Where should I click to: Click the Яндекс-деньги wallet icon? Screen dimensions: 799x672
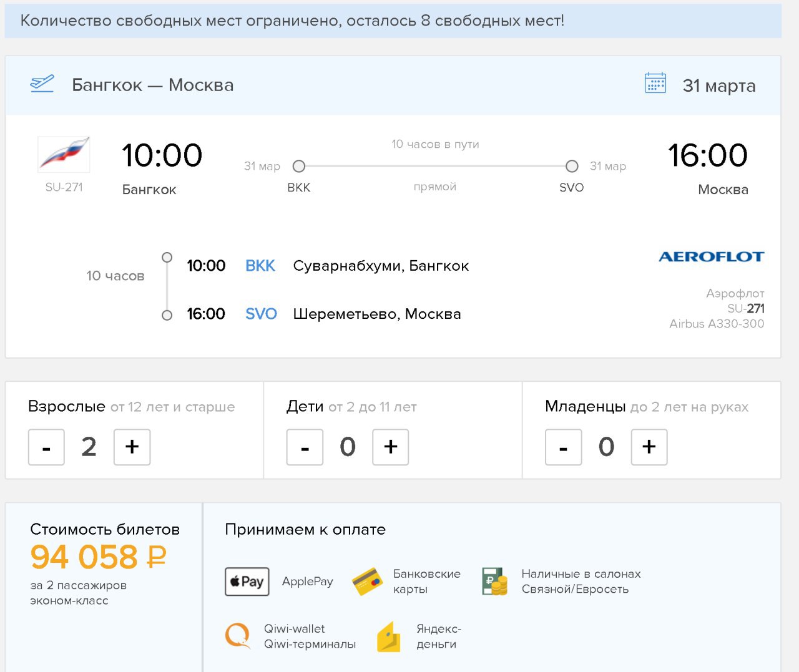pyautogui.click(x=388, y=636)
